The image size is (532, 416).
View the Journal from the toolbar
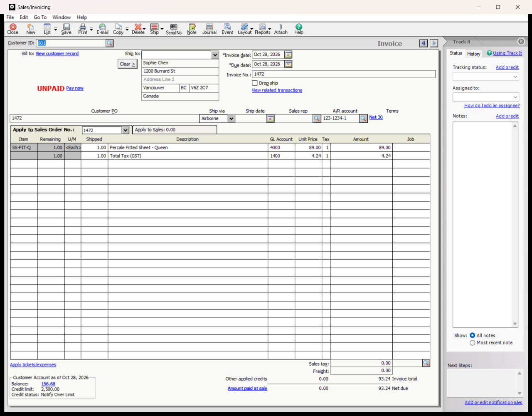(x=209, y=29)
